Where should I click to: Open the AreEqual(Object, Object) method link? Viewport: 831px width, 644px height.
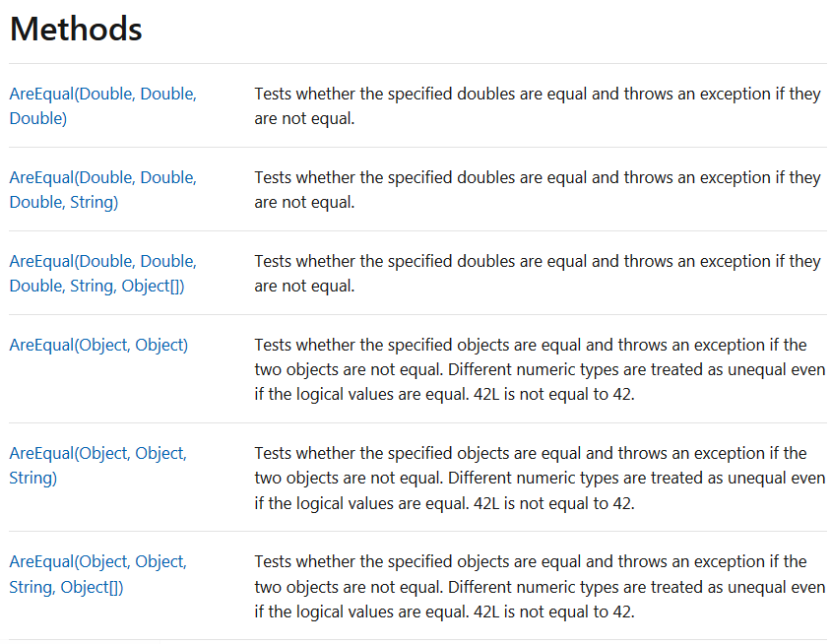[x=98, y=345]
